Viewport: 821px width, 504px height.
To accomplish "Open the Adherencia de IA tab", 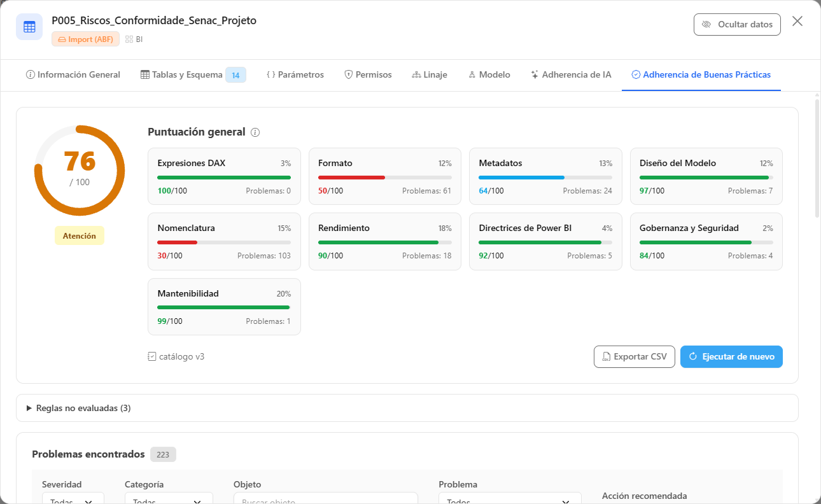I will pos(571,75).
